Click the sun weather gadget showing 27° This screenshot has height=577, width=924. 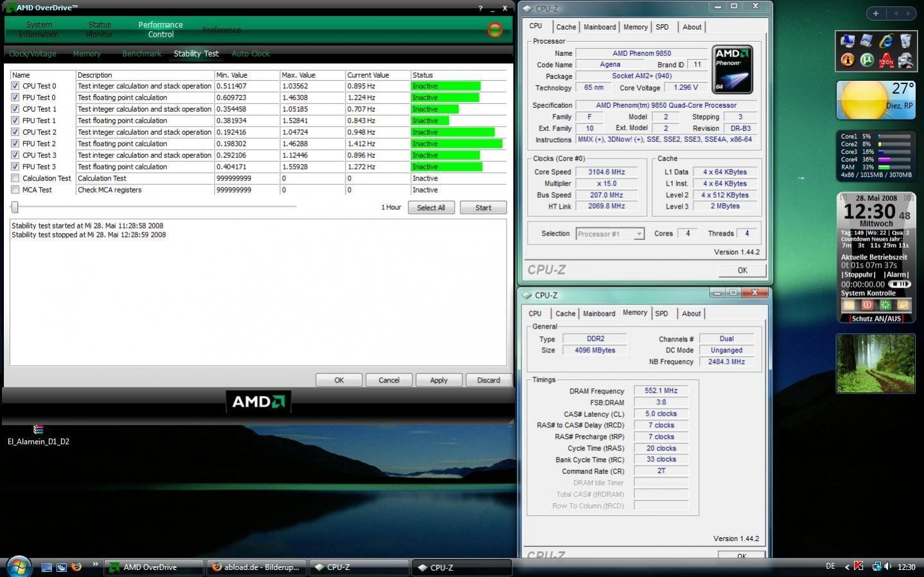pos(876,100)
